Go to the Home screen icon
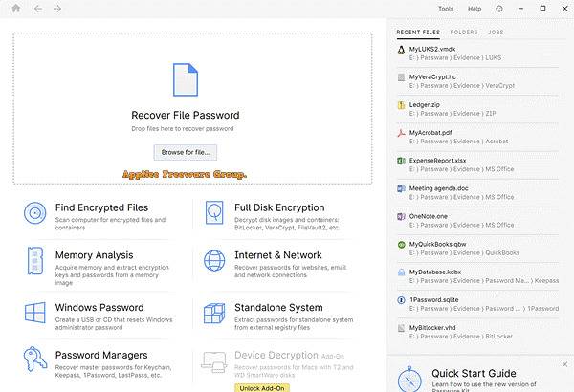Viewport: 574px width, 392px height. [16, 8]
